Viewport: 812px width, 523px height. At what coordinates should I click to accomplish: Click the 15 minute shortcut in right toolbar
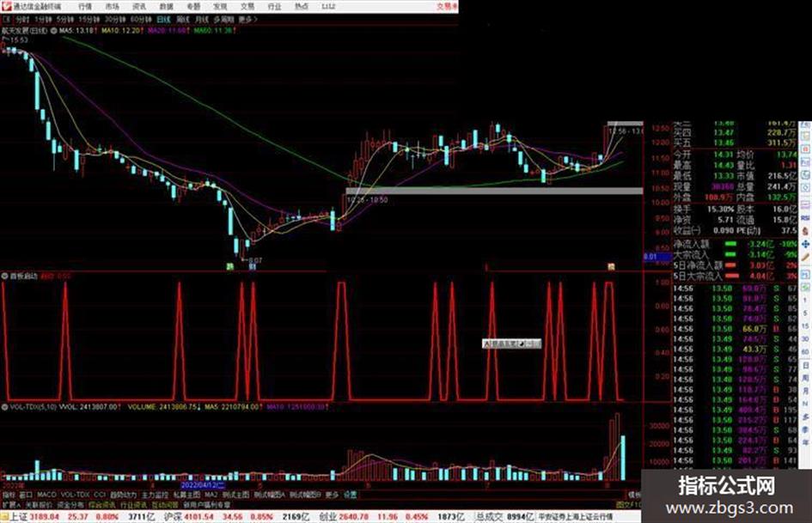(x=805, y=326)
